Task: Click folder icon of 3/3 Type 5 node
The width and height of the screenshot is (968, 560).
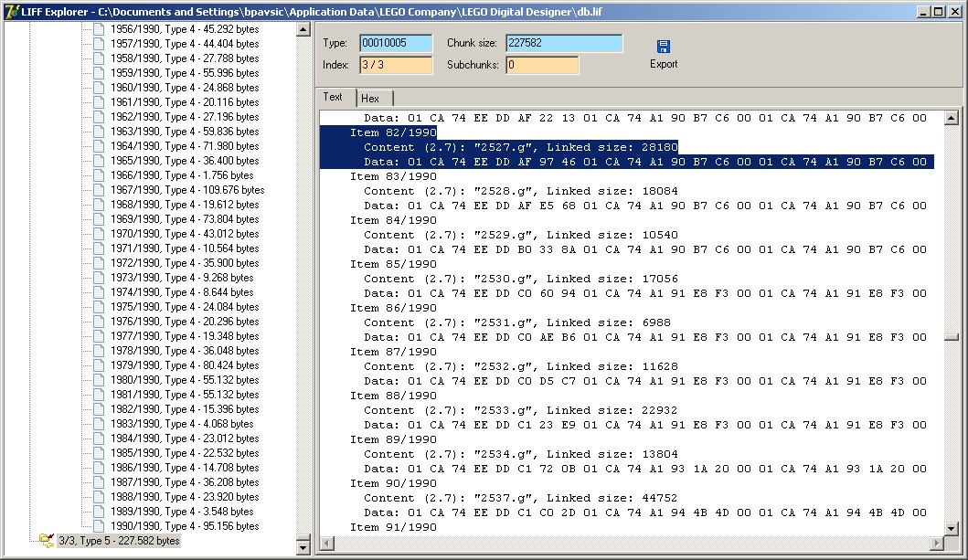Action: point(47,541)
